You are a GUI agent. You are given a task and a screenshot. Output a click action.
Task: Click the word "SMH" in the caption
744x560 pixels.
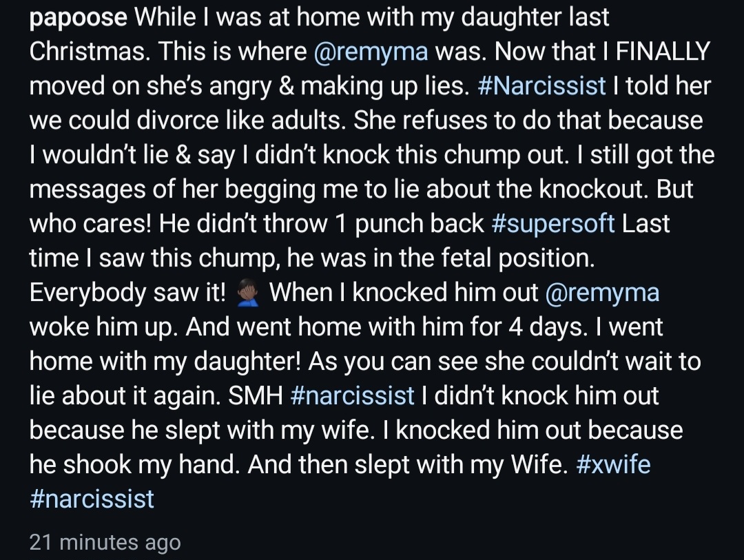(x=256, y=396)
